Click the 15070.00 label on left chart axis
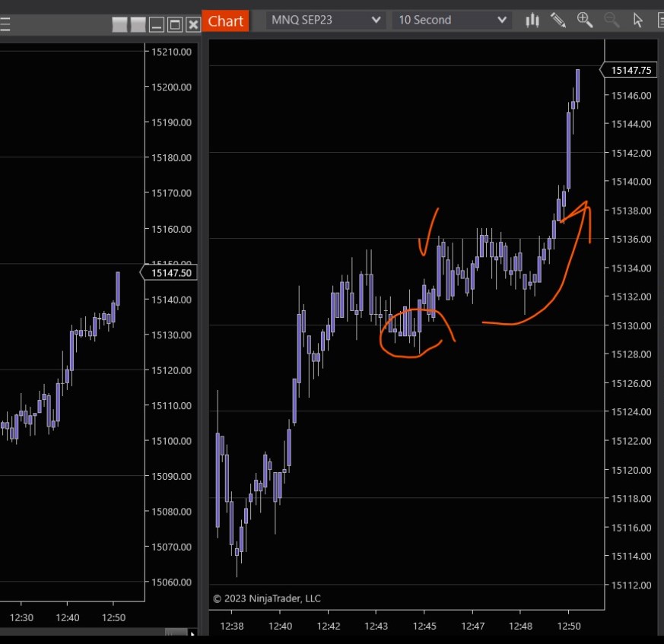This screenshot has width=664, height=644. click(x=171, y=547)
